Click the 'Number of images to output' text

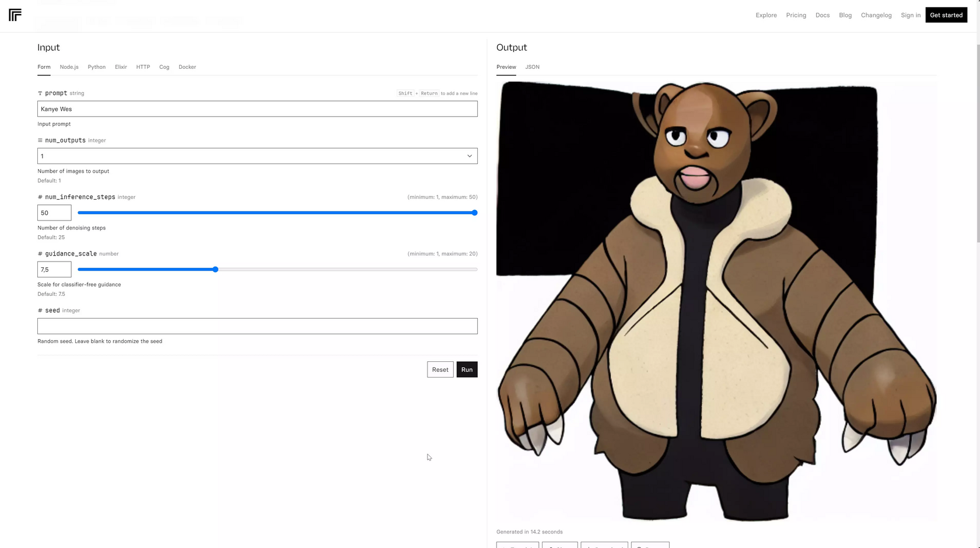pos(73,172)
